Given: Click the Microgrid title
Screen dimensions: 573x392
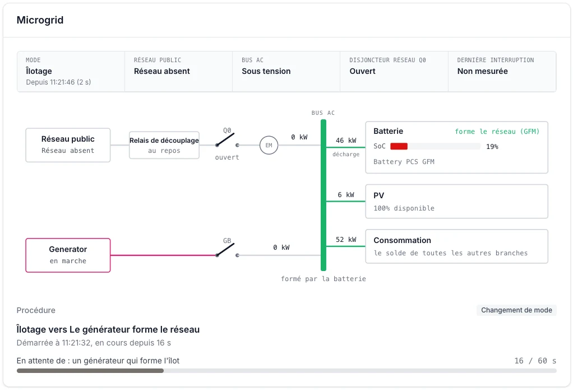Looking at the screenshot, I should [40, 20].
